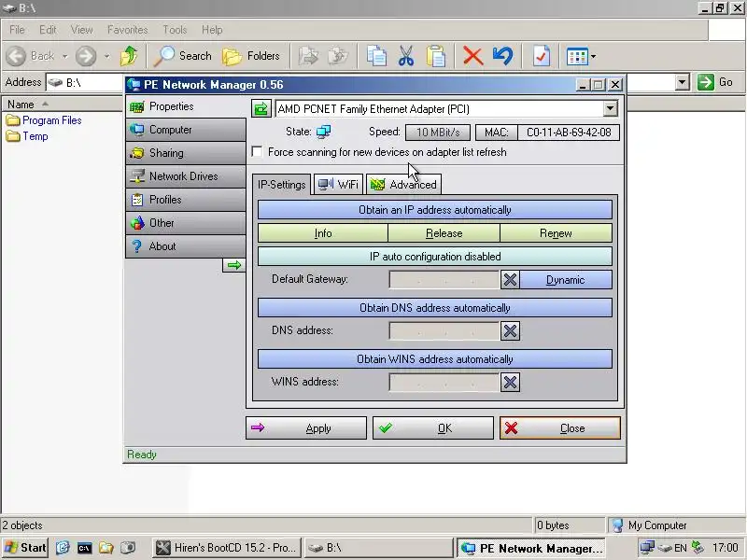747x560 pixels.
Task: Sort by the Name column header
Action: [x=62, y=105]
